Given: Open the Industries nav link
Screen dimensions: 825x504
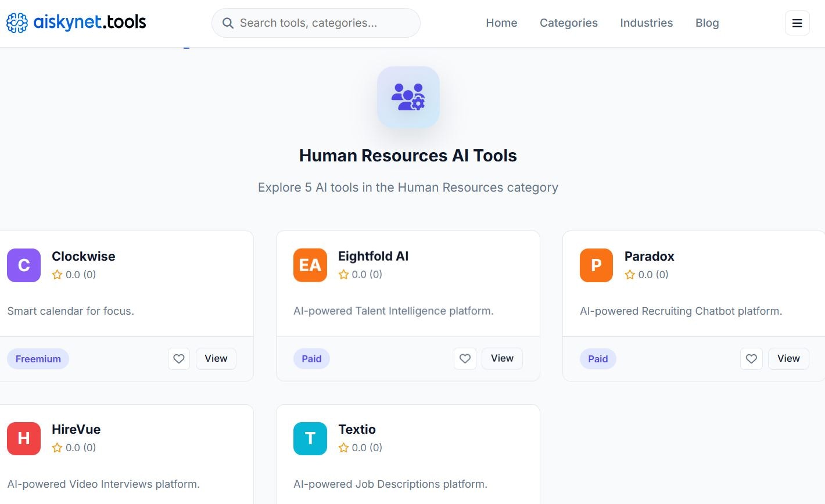Looking at the screenshot, I should pos(647,23).
